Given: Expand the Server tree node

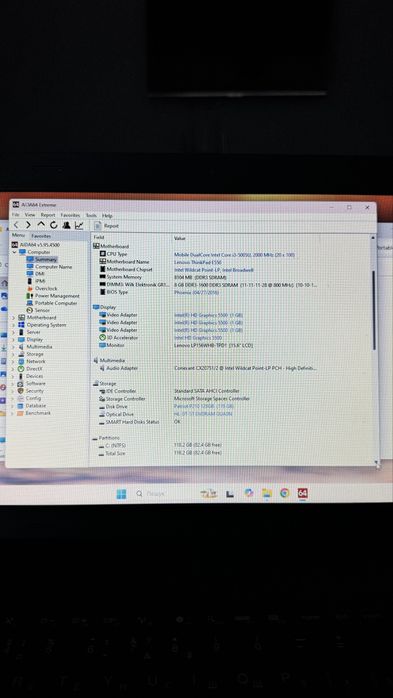Looking at the screenshot, I should coord(13,332).
